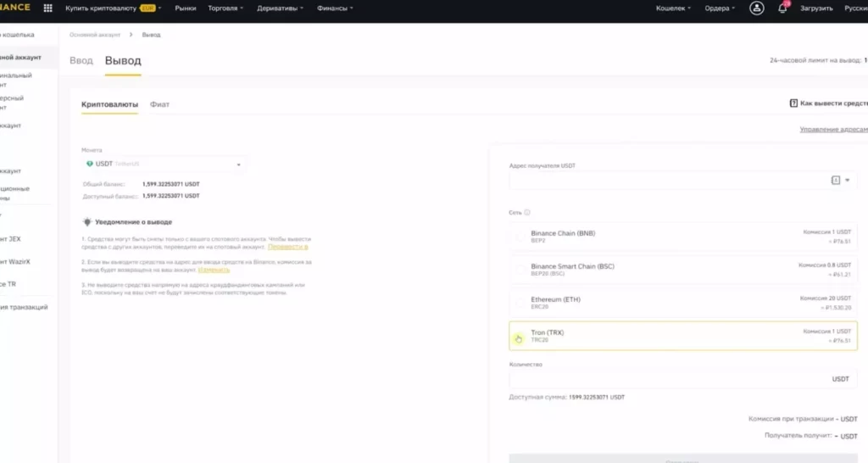The height and width of the screenshot is (463, 868).
Task: Select the Криптовалюты tab
Action: (x=109, y=104)
